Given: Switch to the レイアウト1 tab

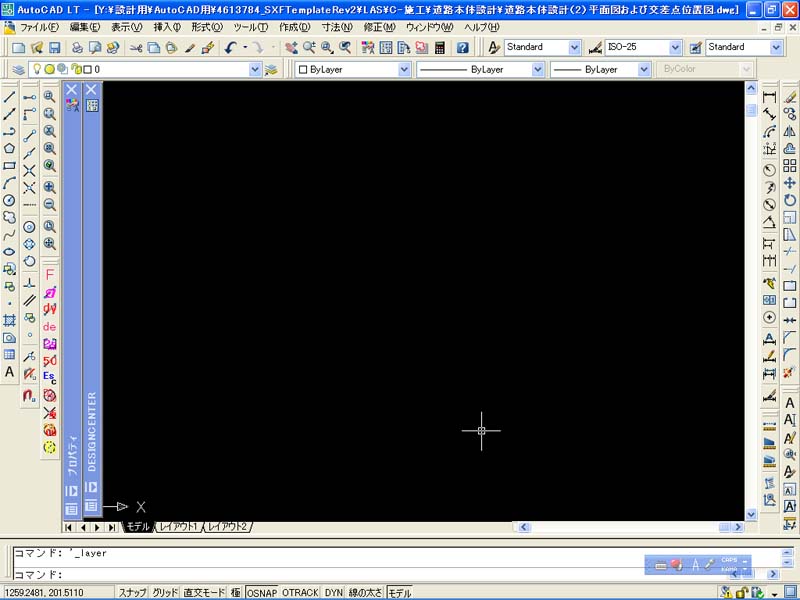Looking at the screenshot, I should pos(178,527).
